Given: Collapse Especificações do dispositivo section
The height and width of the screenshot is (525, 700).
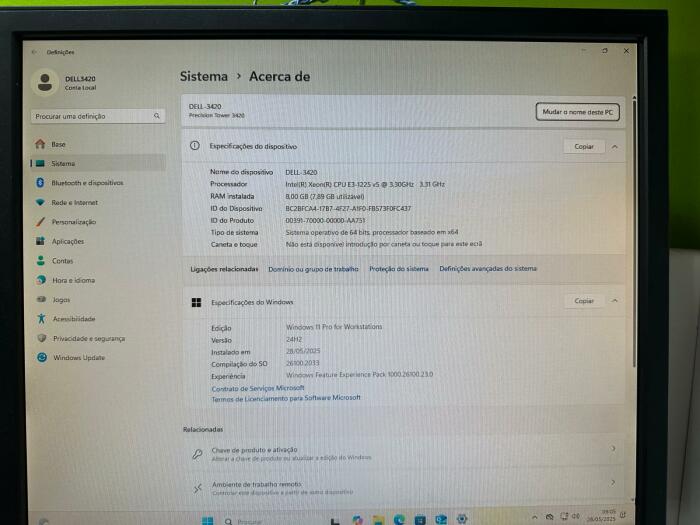Looking at the screenshot, I should (615, 146).
